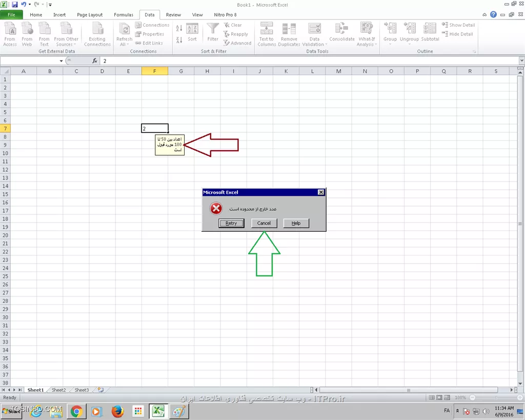This screenshot has height=420, width=525.
Task: Switch to the Home tab
Action: [36, 15]
